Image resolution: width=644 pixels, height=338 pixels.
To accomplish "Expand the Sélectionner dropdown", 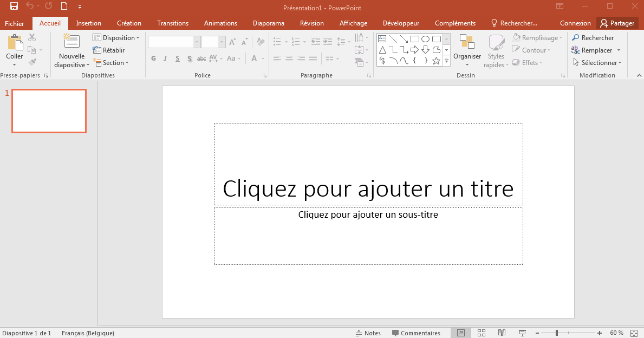I will [x=597, y=63].
